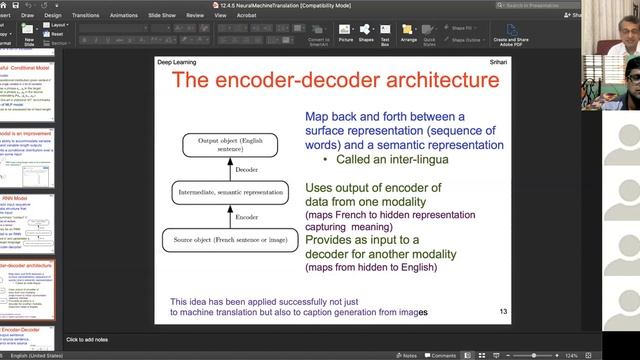Open the Arrange dropdown arrow
The image size is (640, 360).
(x=416, y=29)
